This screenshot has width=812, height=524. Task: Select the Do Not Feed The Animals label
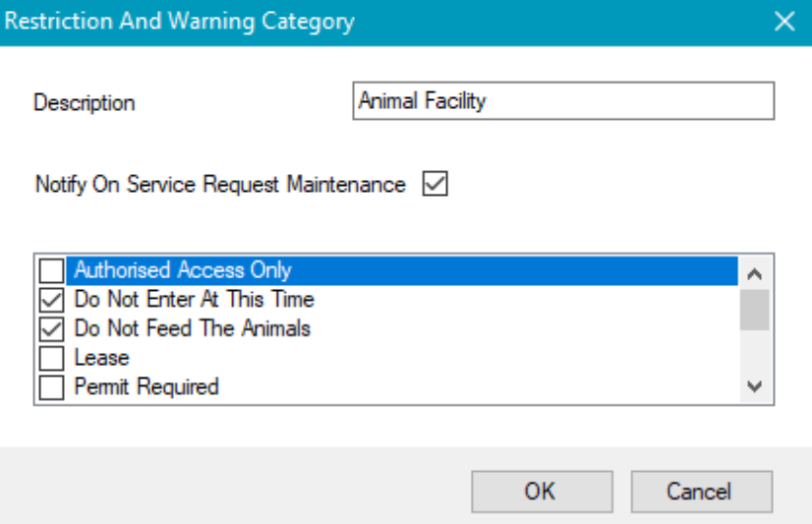pyautogui.click(x=192, y=328)
